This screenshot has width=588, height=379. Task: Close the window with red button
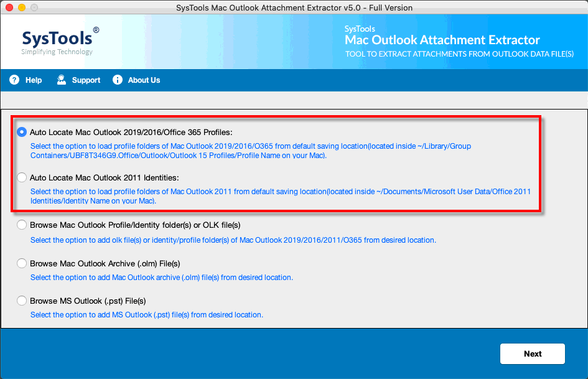[x=9, y=7]
